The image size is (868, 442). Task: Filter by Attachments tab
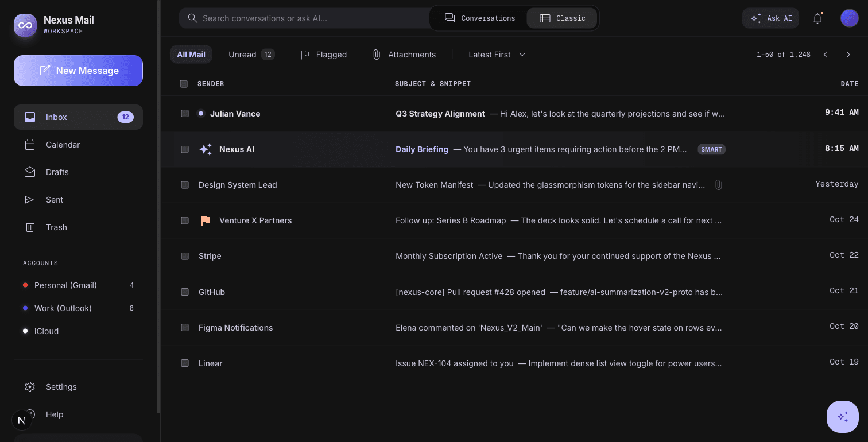tap(404, 55)
